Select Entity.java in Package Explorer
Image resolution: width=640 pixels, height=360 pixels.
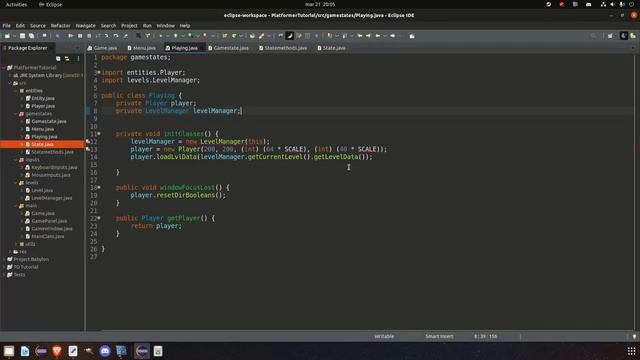pos(43,98)
